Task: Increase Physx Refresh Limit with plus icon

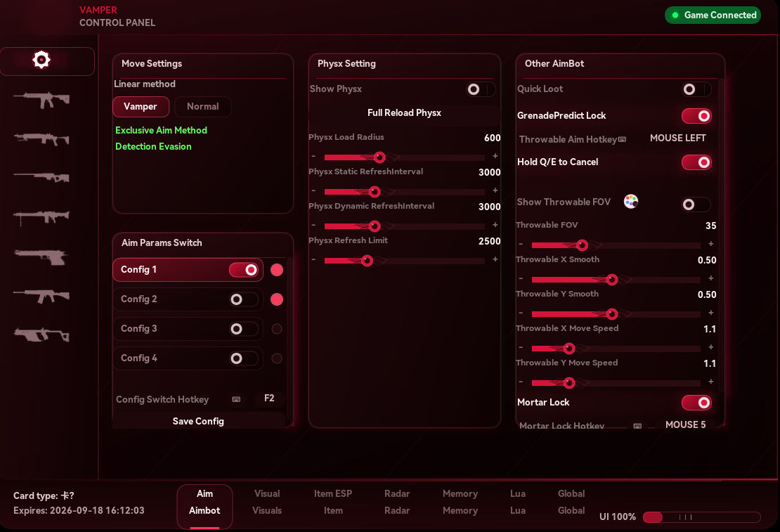Action: pos(495,259)
